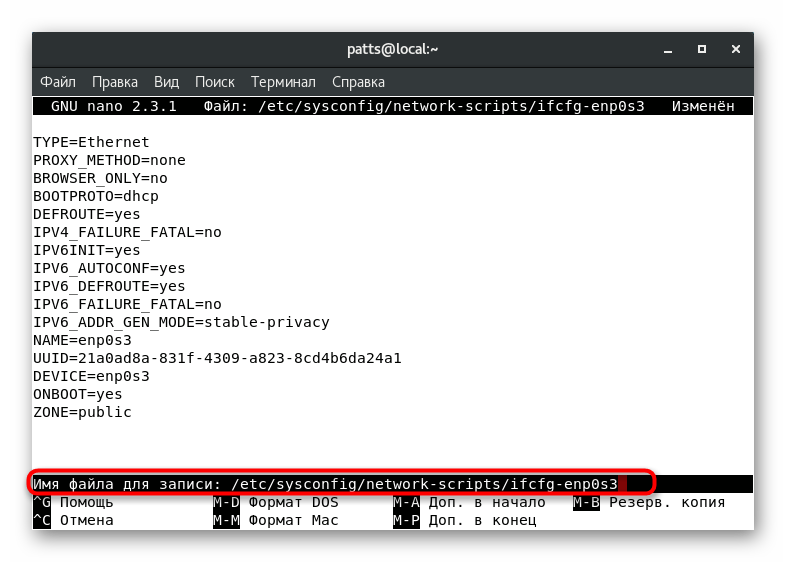
Task: Click the filename to write field
Action: click(392, 484)
